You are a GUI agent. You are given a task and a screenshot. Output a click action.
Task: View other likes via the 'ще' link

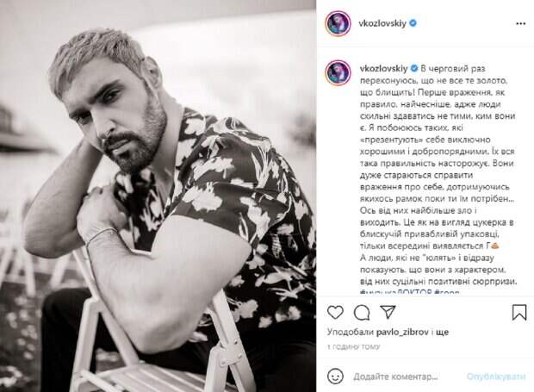pyautogui.click(x=442, y=332)
